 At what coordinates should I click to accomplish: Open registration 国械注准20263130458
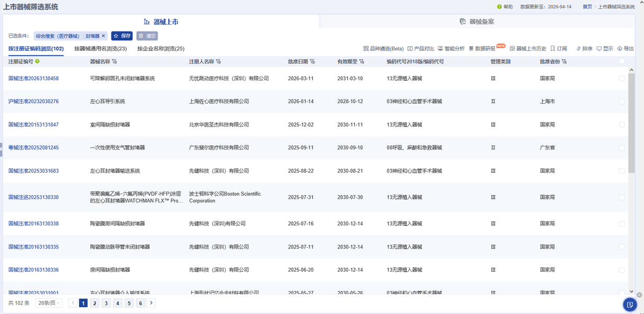pos(34,78)
